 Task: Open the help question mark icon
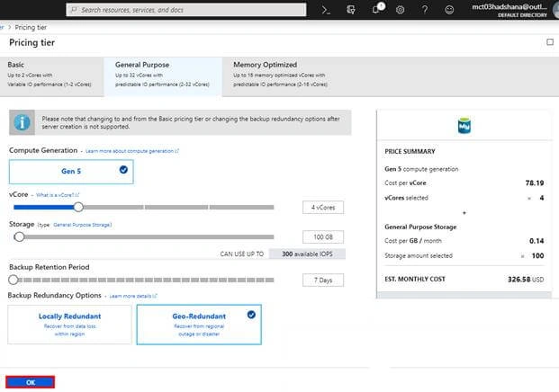pos(425,10)
